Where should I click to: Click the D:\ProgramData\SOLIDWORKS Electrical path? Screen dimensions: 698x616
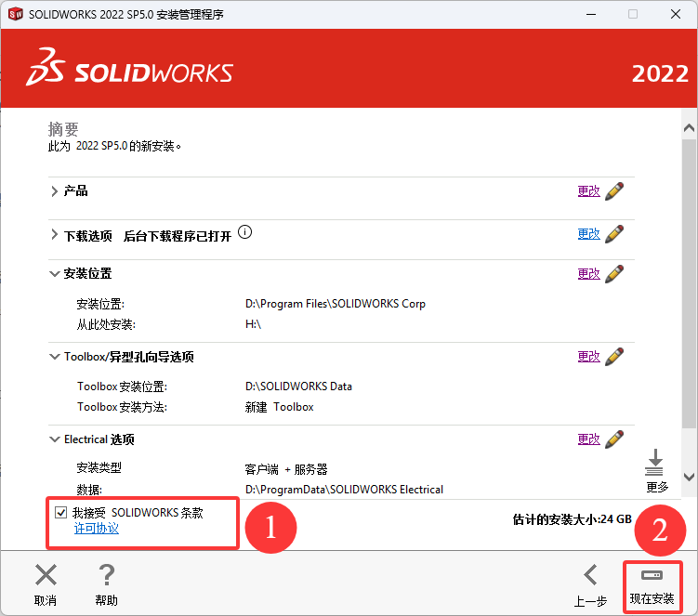point(344,490)
